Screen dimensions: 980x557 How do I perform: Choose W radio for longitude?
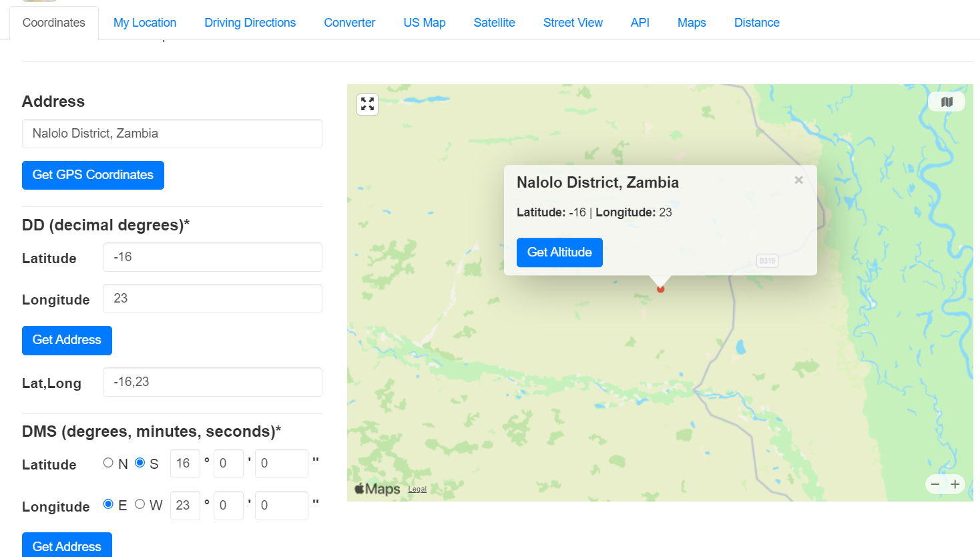click(x=140, y=504)
